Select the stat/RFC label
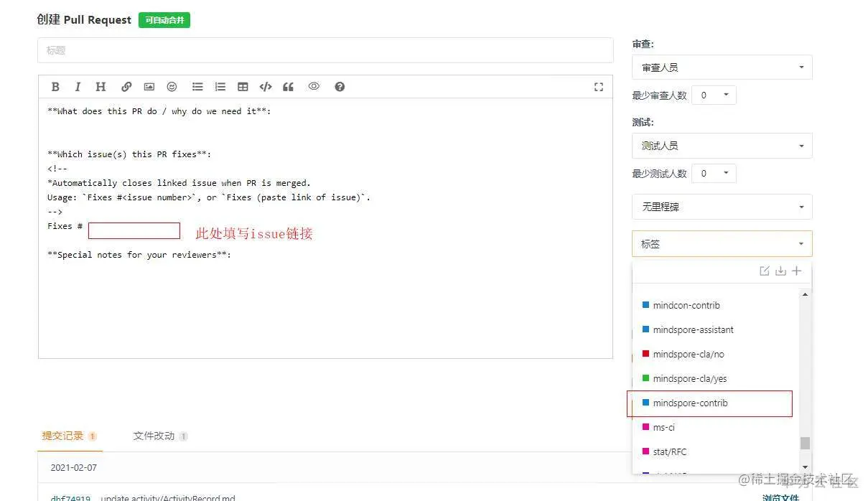Image resolution: width=868 pixels, height=501 pixels. click(x=715, y=452)
